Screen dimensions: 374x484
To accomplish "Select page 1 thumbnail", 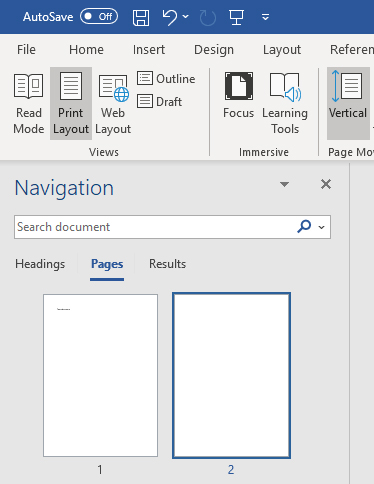I will pyautogui.click(x=100, y=375).
